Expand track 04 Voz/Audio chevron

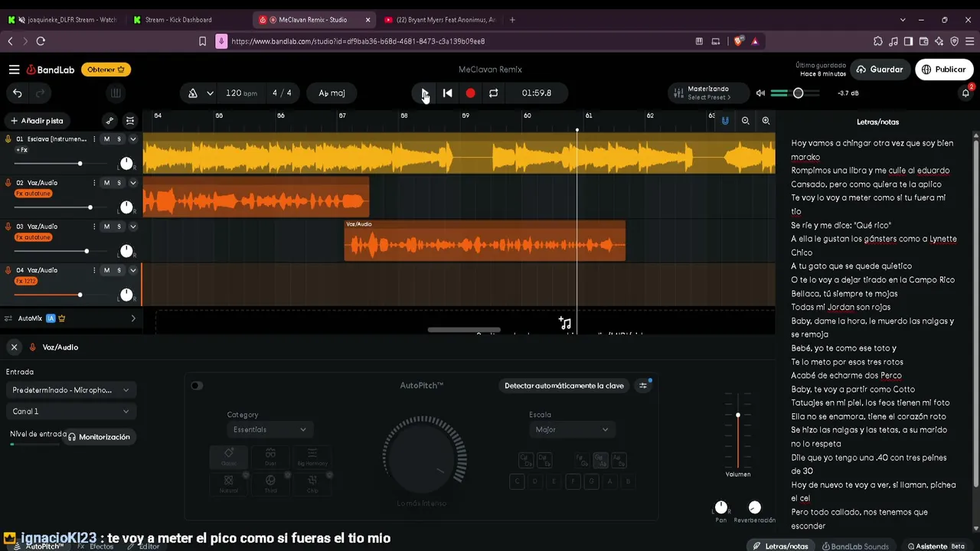point(133,270)
